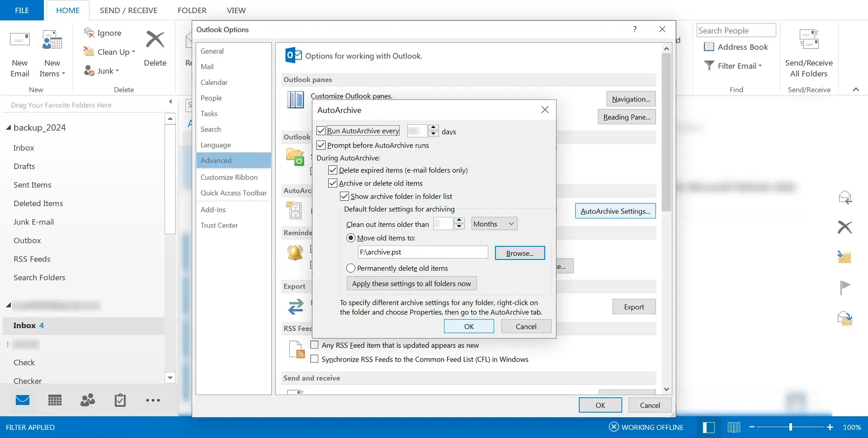Toggle Delete expired items checkbox

(x=333, y=170)
